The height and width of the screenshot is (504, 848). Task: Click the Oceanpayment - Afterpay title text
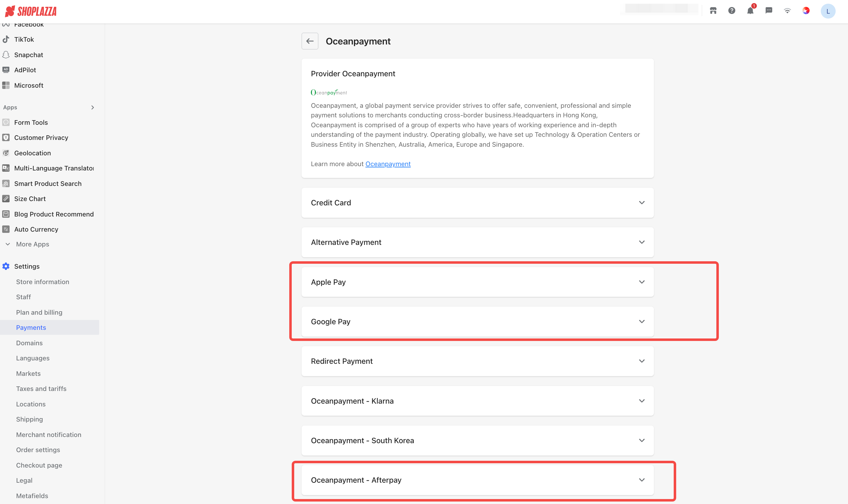pos(356,480)
